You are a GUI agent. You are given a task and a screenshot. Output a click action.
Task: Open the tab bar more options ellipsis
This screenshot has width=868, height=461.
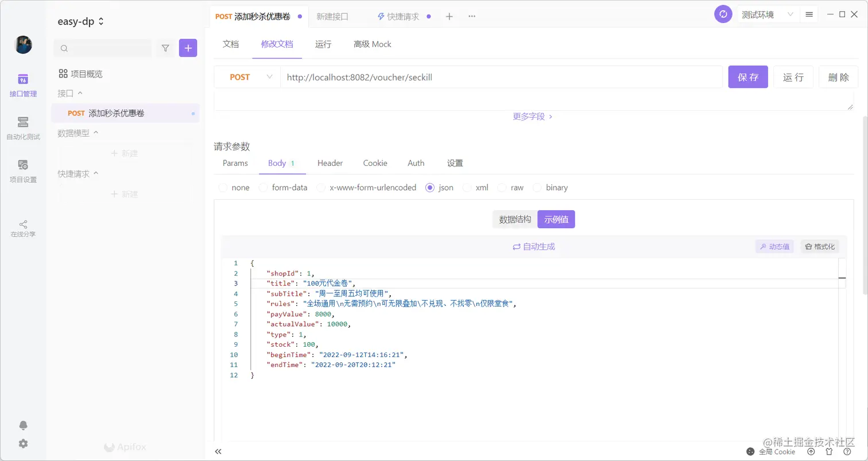(x=472, y=17)
